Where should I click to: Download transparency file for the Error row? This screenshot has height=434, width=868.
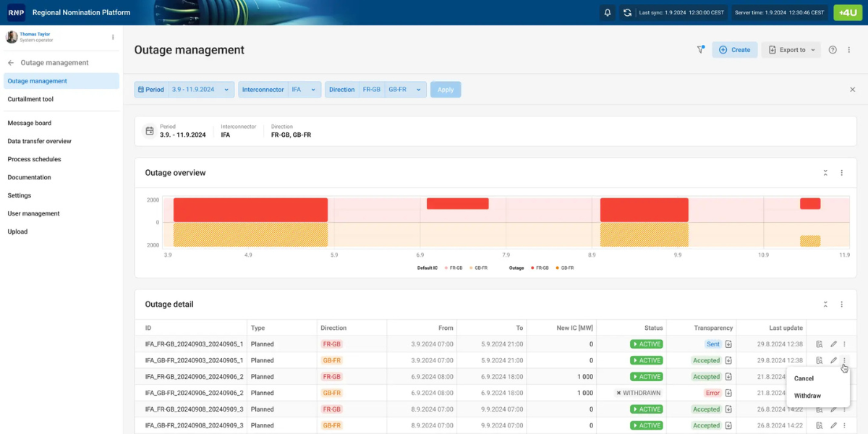point(729,393)
